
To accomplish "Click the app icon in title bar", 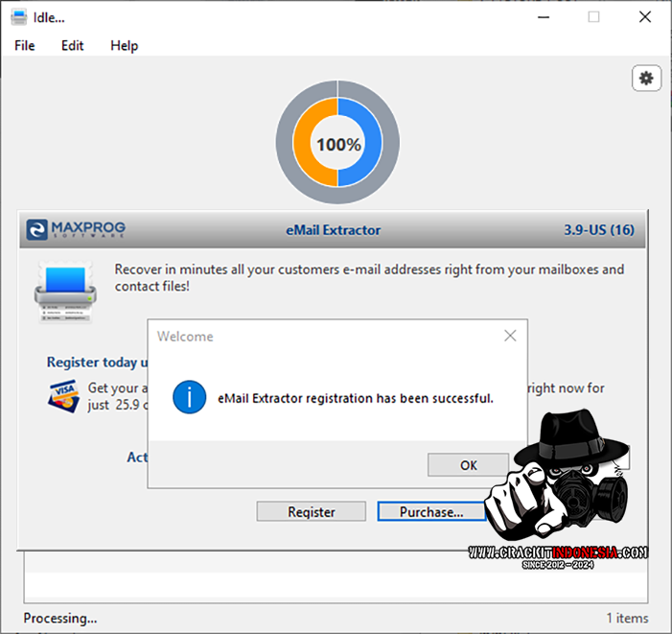I will 19,16.
